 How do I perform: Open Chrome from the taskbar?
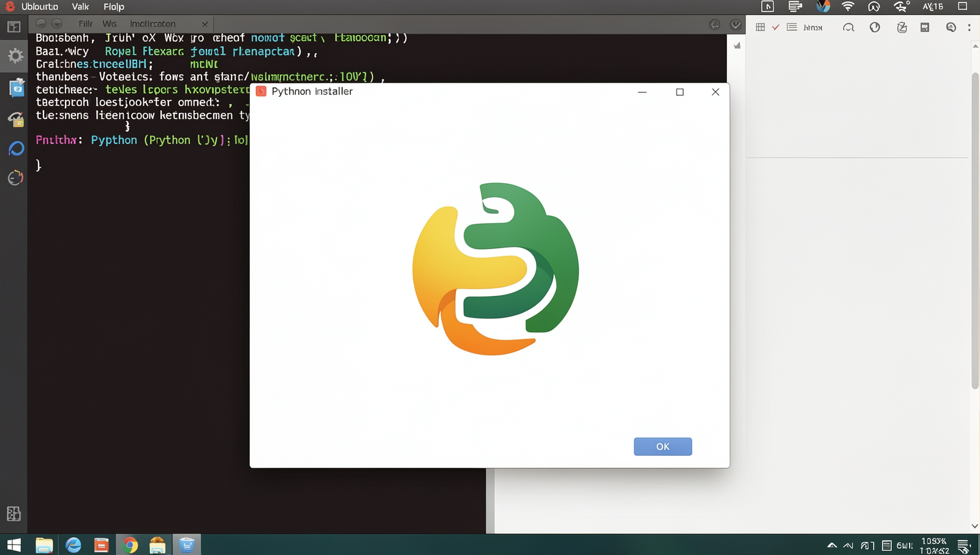click(x=130, y=545)
